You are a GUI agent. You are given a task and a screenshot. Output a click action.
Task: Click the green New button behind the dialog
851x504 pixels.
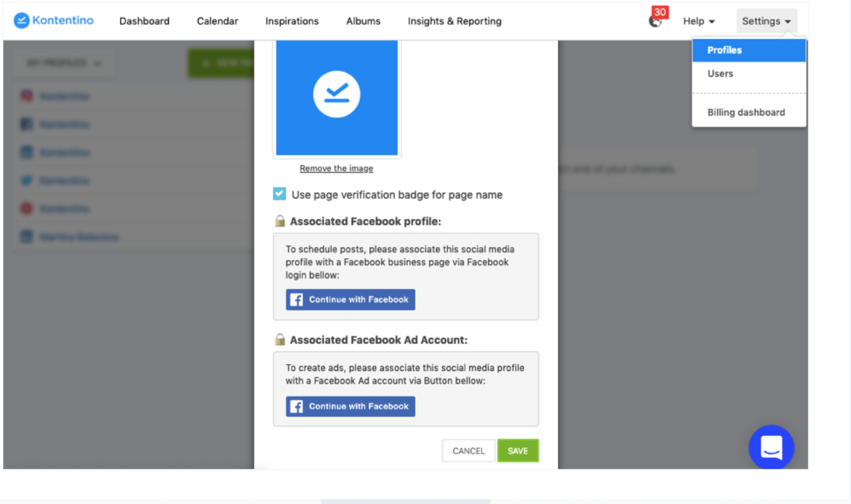pyautogui.click(x=221, y=63)
